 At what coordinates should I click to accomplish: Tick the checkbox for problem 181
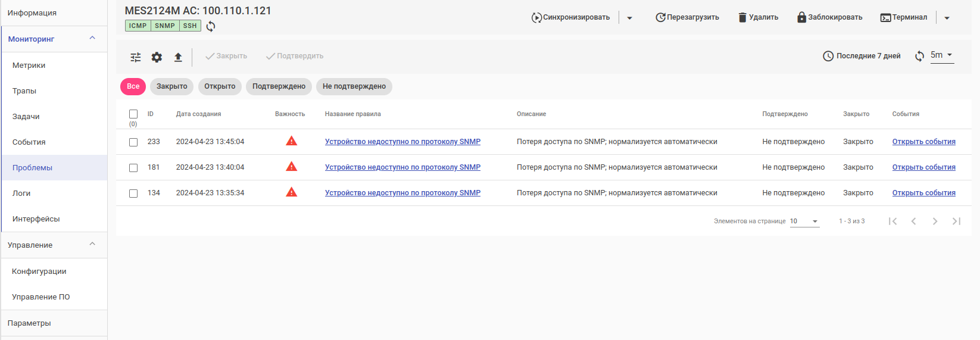(133, 168)
